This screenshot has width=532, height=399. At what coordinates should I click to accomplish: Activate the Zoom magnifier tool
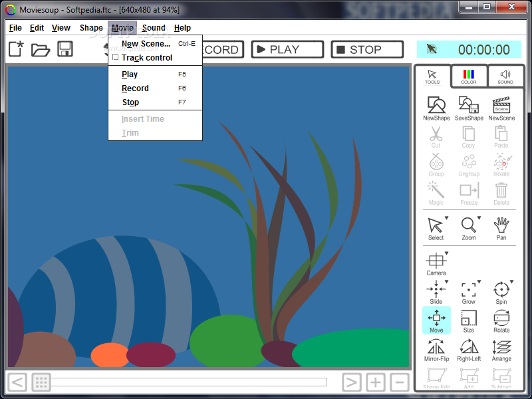469,229
